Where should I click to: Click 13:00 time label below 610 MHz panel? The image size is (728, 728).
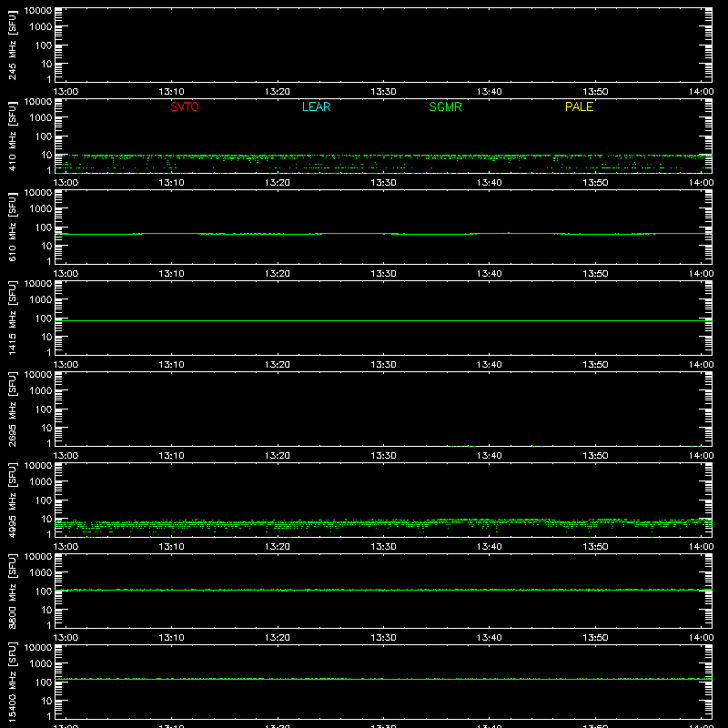click(x=66, y=274)
